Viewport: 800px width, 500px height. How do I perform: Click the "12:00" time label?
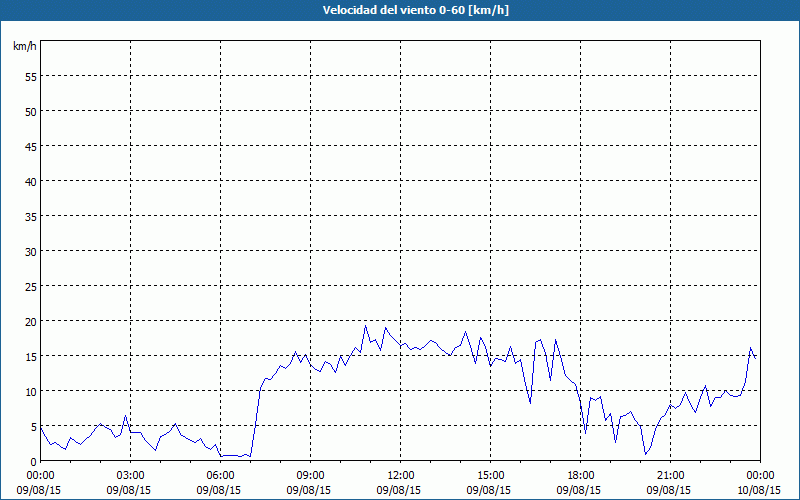[x=401, y=476]
